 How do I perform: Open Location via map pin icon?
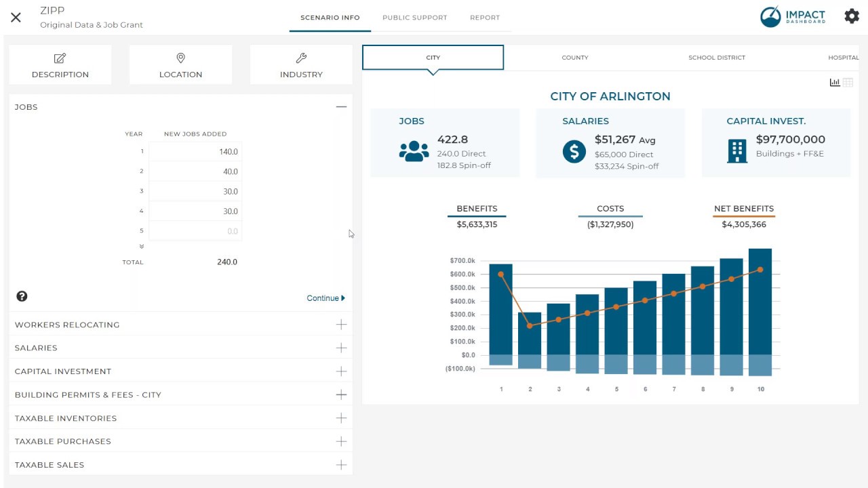180,58
